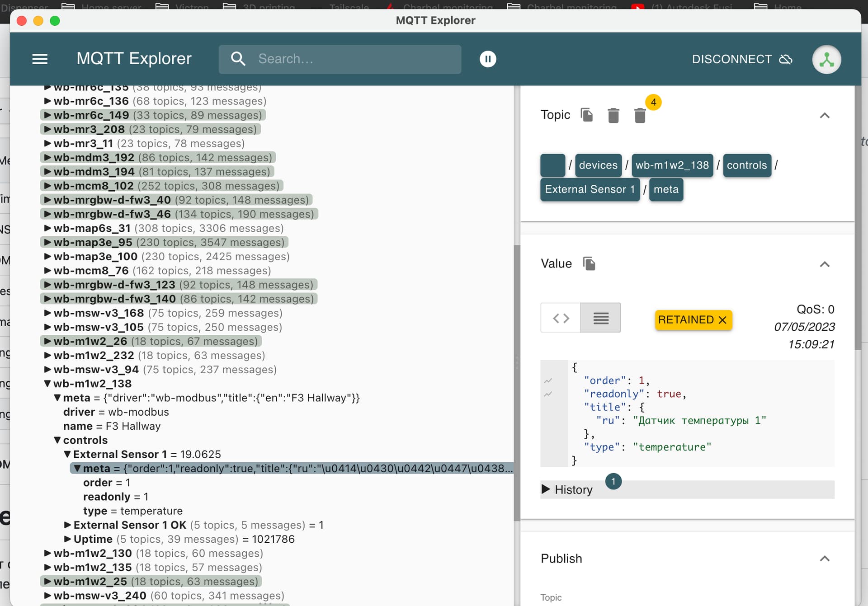Expand wb-mr6c_136 tree node

coord(47,101)
